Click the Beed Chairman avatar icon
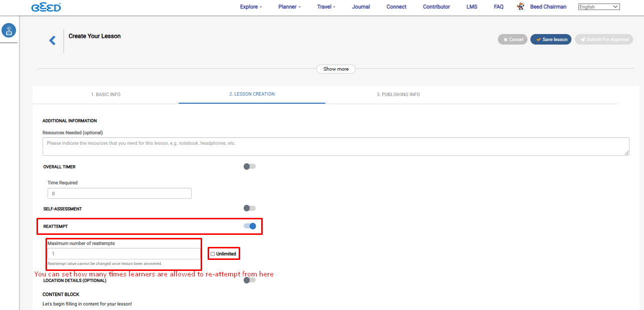 (521, 7)
